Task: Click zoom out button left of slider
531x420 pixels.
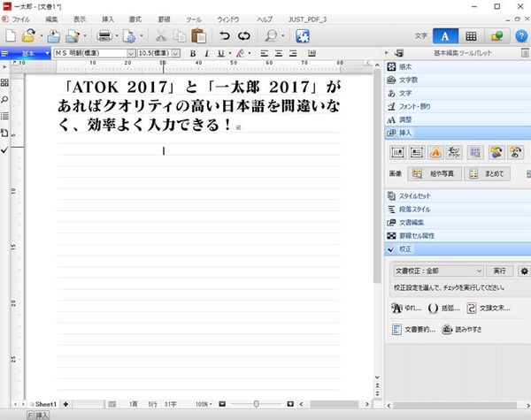Action: pos(222,404)
